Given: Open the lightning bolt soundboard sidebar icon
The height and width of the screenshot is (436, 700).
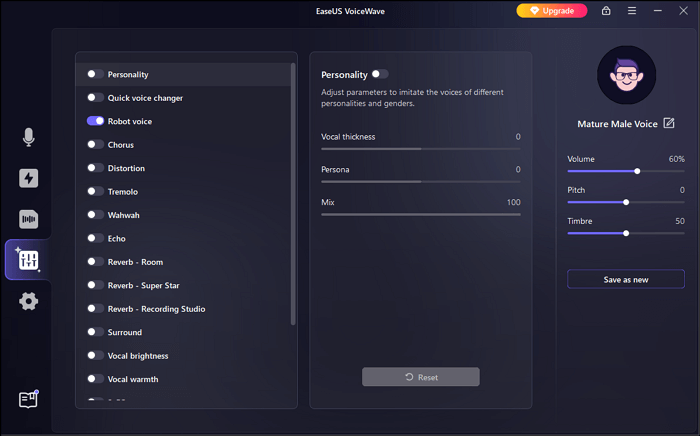Looking at the screenshot, I should point(29,178).
